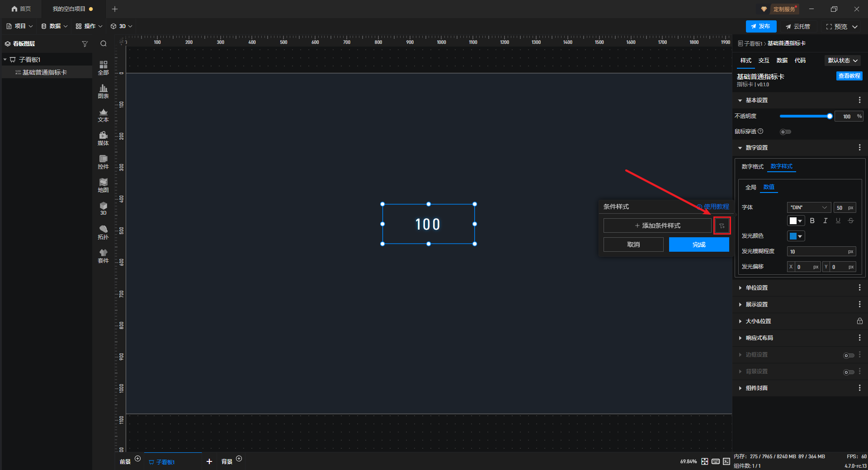Expand the 单位设置 section
Viewport: 868px width, 470px height.
coord(756,288)
